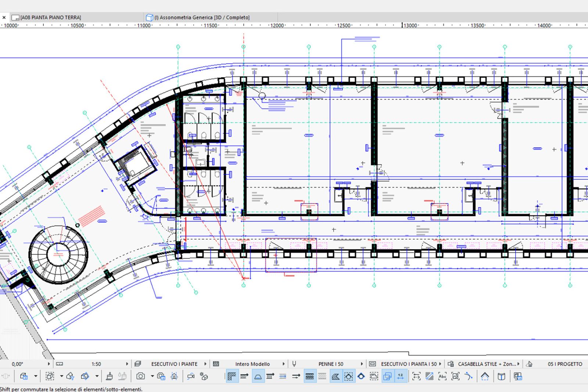Open the camera path tool icon

tap(191, 376)
